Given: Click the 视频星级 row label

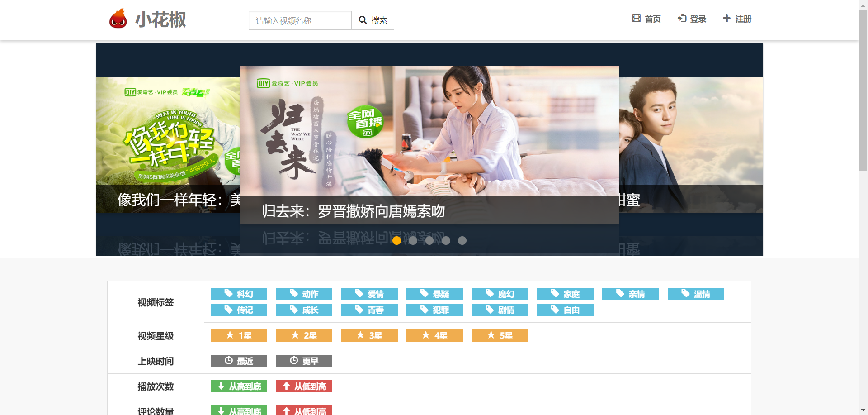Looking at the screenshot, I should (156, 336).
